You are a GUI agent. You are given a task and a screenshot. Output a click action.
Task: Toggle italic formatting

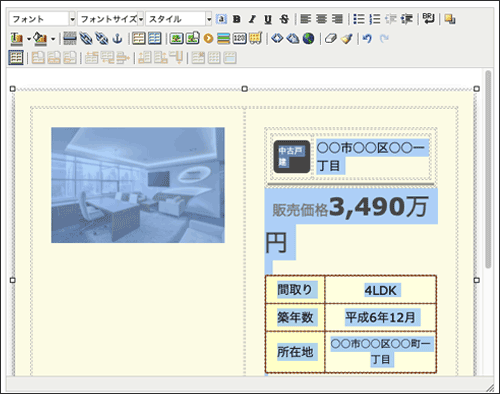point(252,19)
